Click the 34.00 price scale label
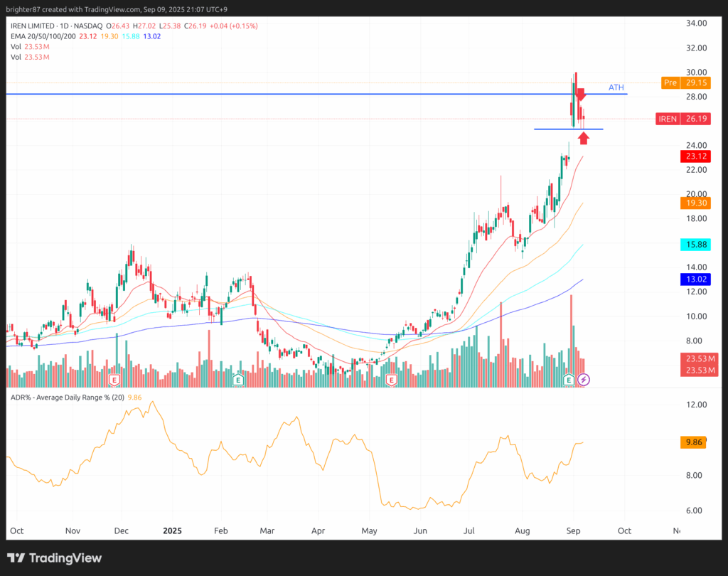The height and width of the screenshot is (576, 728). tap(697, 23)
